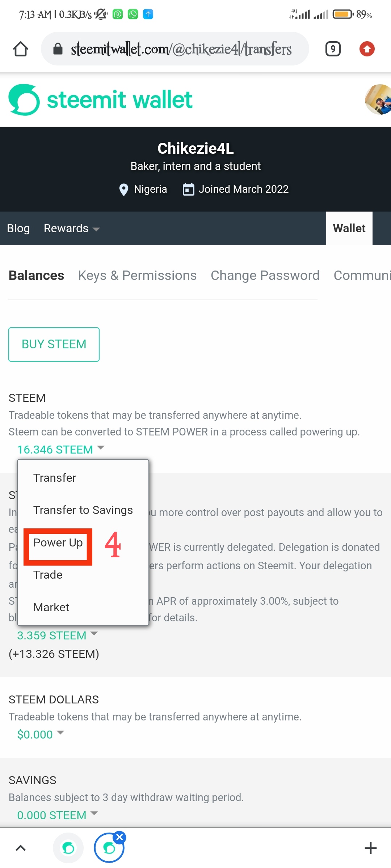This screenshot has height=868, width=391.
Task: Switch to the first Steemit tab bubble
Action: click(68, 848)
